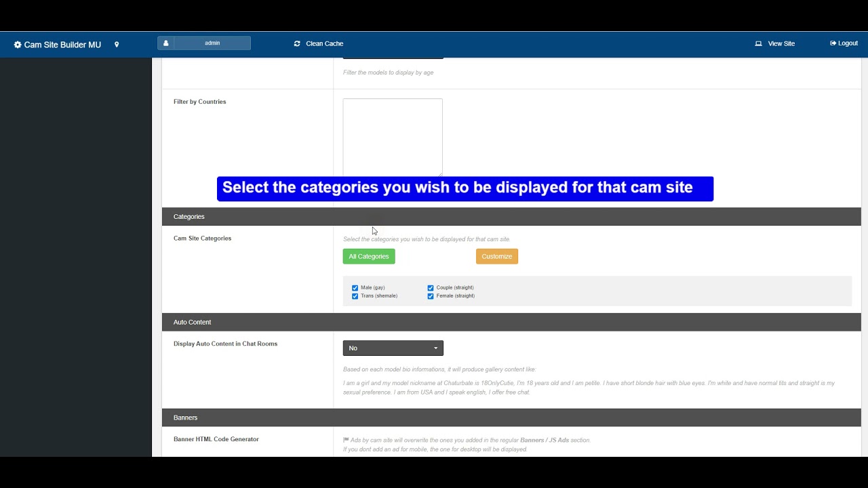Click the Logout arrow icon
Viewport: 868px width, 488px height.
(x=833, y=43)
